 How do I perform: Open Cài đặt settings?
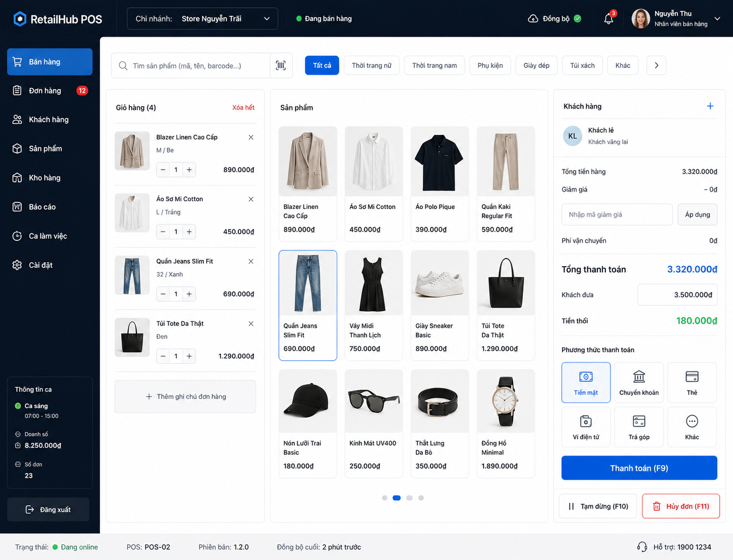[50, 265]
